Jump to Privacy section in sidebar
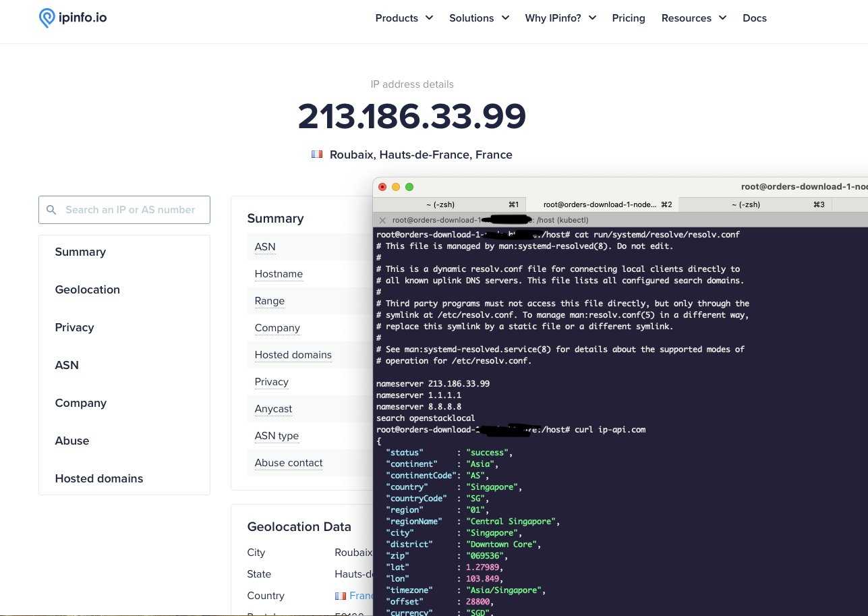The height and width of the screenshot is (616, 868). pos(74,327)
